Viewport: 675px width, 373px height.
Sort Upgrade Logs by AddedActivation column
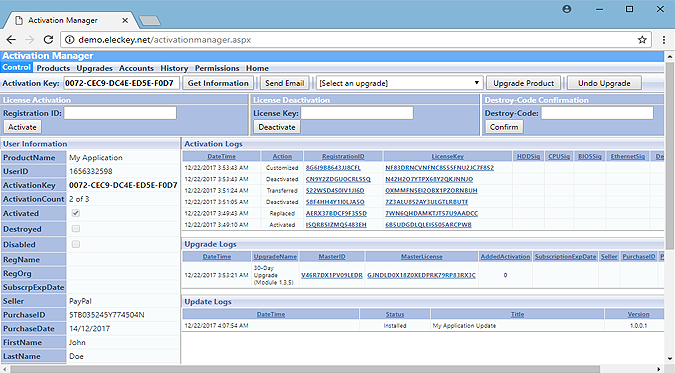[505, 257]
